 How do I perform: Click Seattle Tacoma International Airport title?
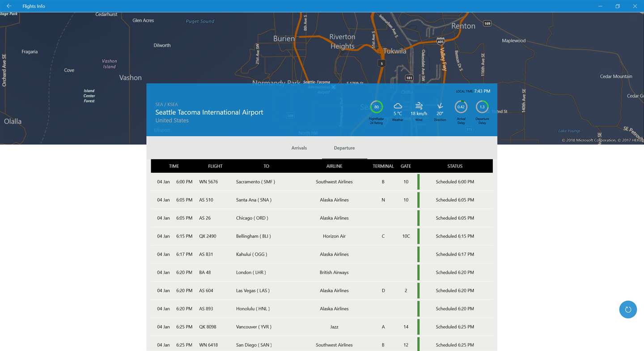[x=209, y=112]
